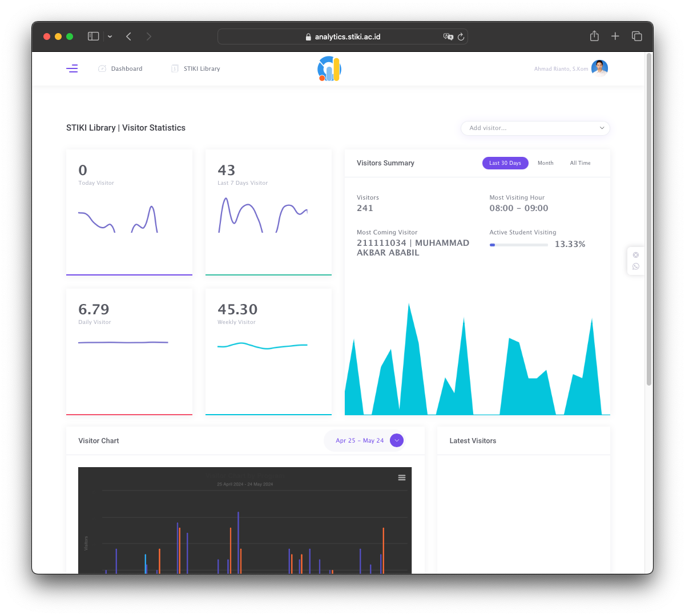The height and width of the screenshot is (616, 685).
Task: Expand Safari sidebar dropdown chevron
Action: (x=110, y=37)
